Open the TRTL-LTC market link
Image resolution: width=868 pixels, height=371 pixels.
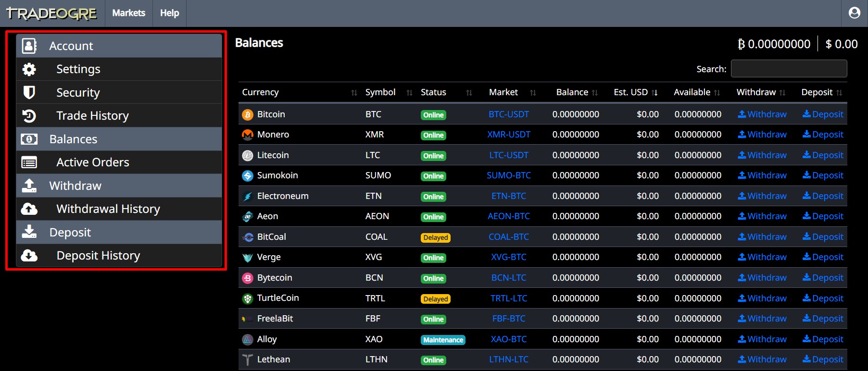[x=509, y=298]
